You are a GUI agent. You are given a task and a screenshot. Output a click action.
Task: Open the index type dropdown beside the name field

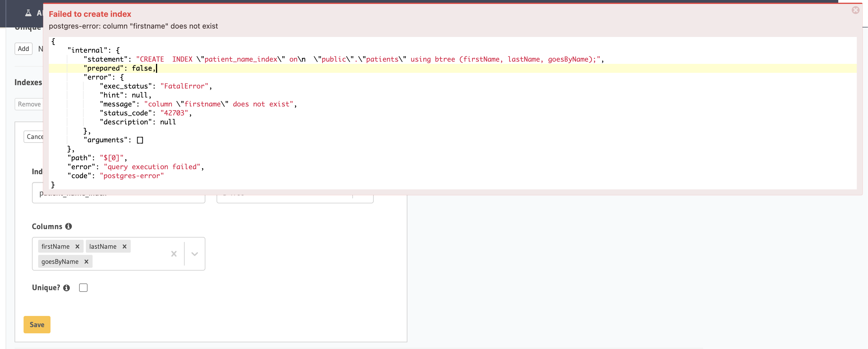[295, 194]
